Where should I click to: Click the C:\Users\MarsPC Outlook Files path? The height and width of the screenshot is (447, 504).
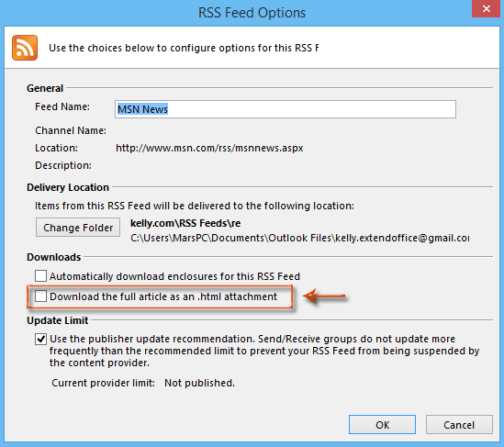pyautogui.click(x=300, y=238)
